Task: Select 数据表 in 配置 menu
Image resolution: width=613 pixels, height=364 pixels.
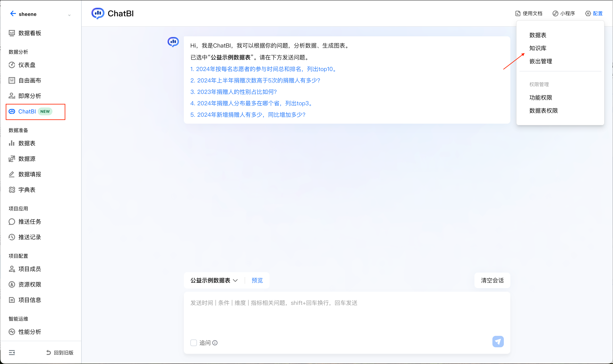Action: click(538, 35)
